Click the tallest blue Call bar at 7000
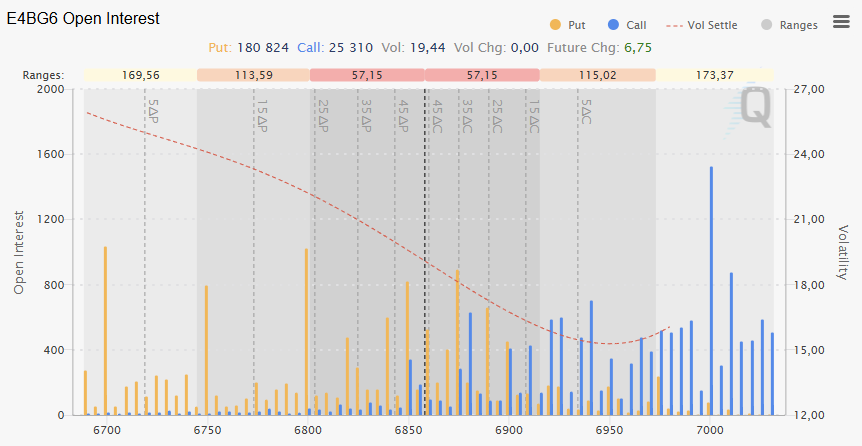This screenshot has width=862, height=446. click(x=711, y=290)
